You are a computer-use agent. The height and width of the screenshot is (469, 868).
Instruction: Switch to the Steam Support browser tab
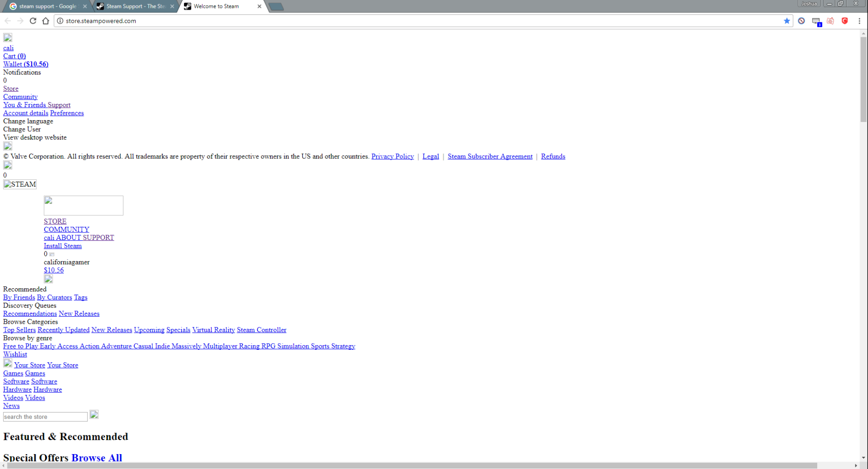133,6
